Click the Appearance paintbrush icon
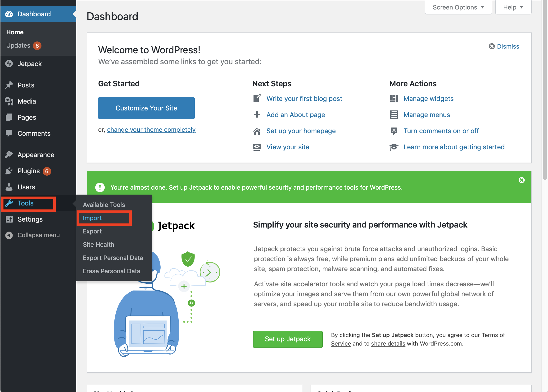This screenshot has width=548, height=392. (9, 155)
